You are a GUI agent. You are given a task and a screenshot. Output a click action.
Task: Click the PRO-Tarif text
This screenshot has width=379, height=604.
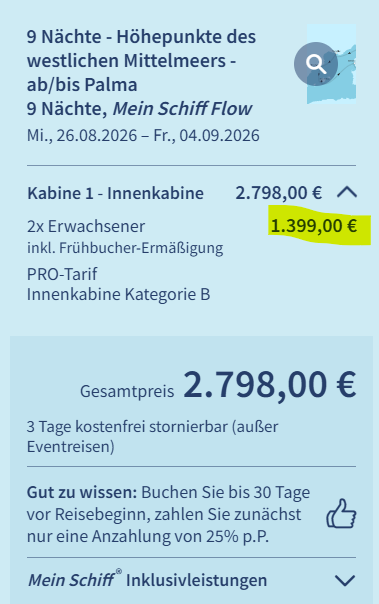(x=62, y=274)
